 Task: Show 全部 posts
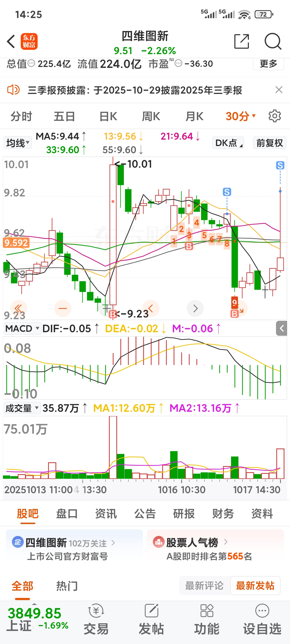[22, 586]
